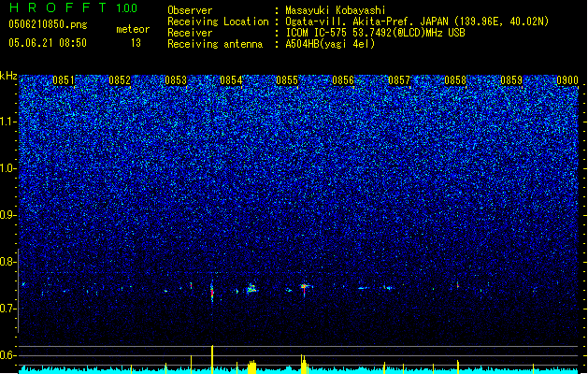
Task: Click the 0900 time marker
Action: (x=567, y=80)
